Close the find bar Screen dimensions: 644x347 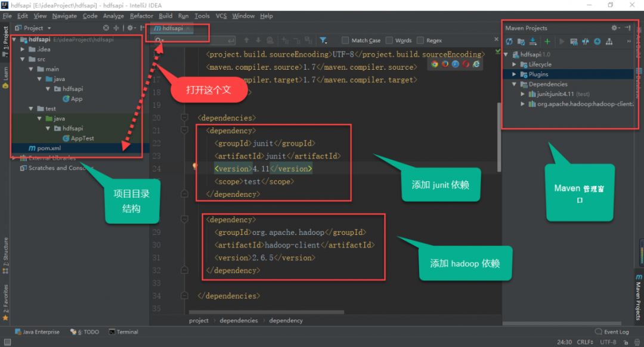[496, 39]
